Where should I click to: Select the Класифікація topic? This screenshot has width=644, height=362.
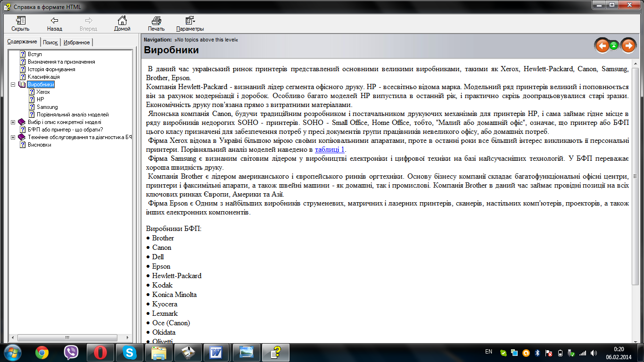click(44, 77)
